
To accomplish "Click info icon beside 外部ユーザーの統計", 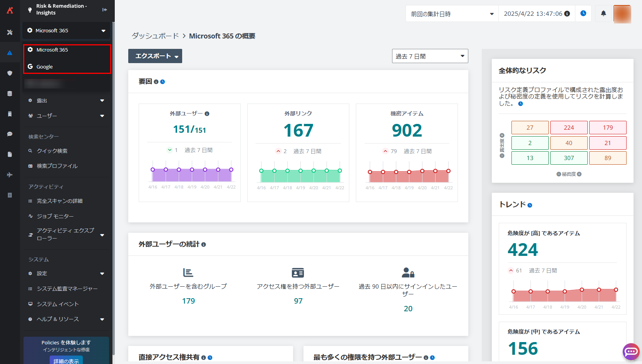I will point(203,245).
